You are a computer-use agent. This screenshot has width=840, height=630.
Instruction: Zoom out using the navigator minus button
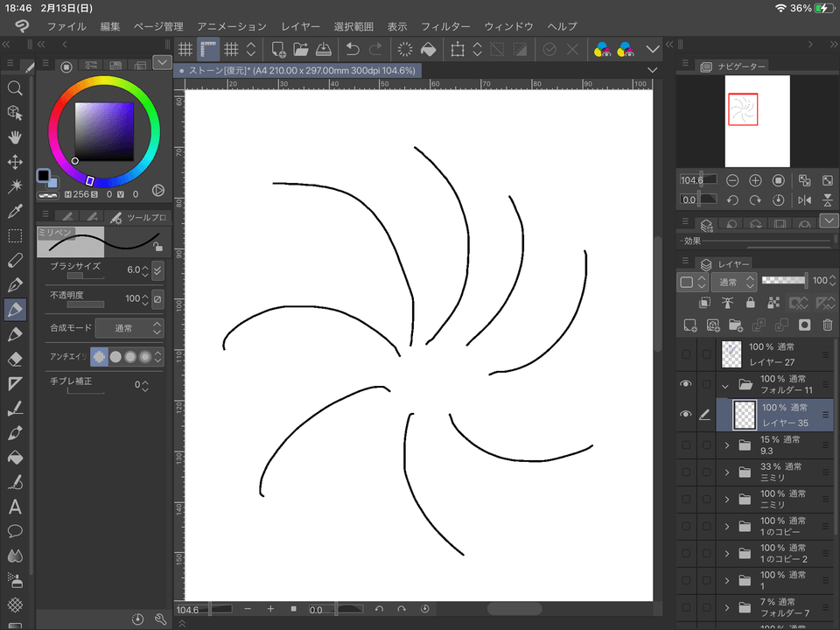[733, 180]
